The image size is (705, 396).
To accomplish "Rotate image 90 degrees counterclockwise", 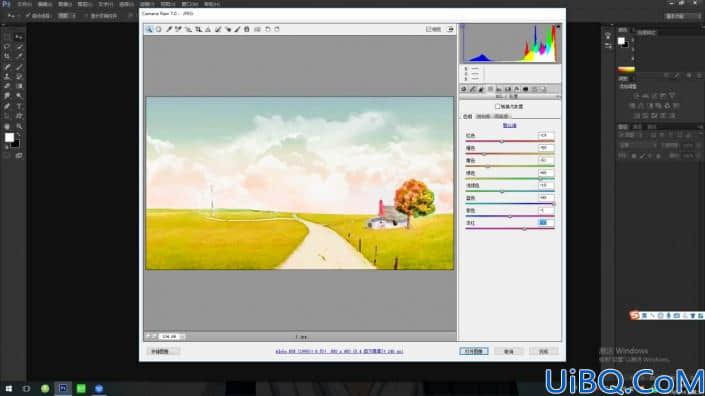I will click(268, 29).
